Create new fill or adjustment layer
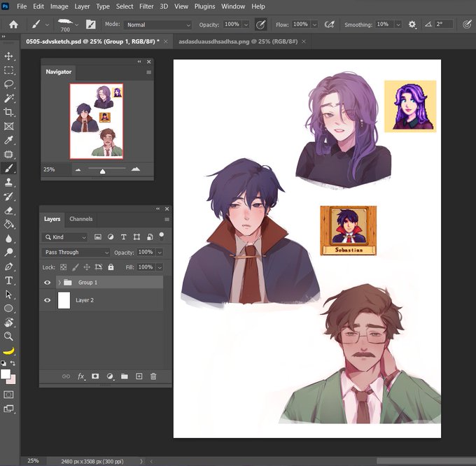Viewport: 476px width, 466px height. coord(110,376)
